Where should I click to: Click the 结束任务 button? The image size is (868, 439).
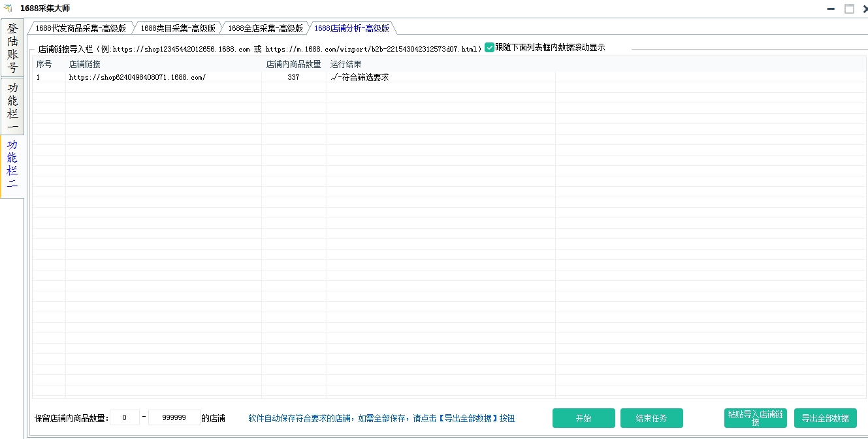(652, 418)
